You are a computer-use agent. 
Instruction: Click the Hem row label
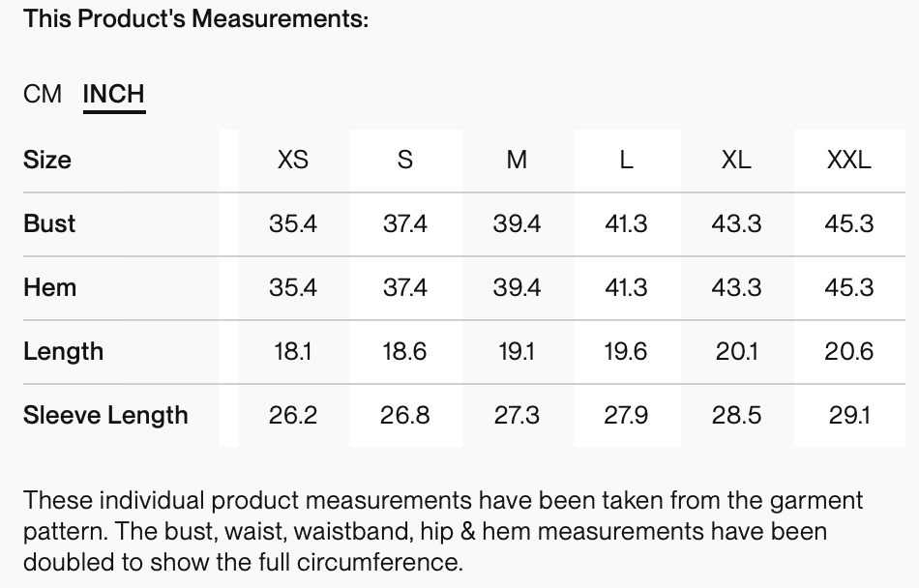(49, 287)
